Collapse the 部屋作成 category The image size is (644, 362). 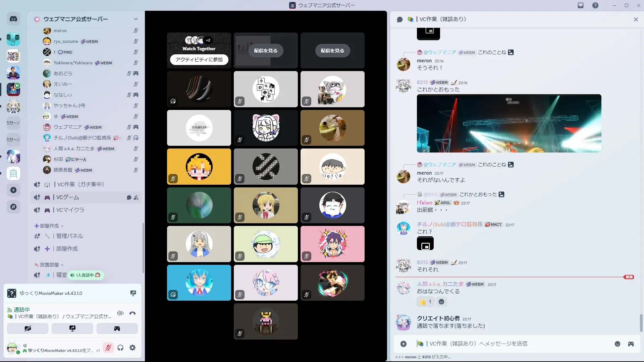pyautogui.click(x=49, y=226)
